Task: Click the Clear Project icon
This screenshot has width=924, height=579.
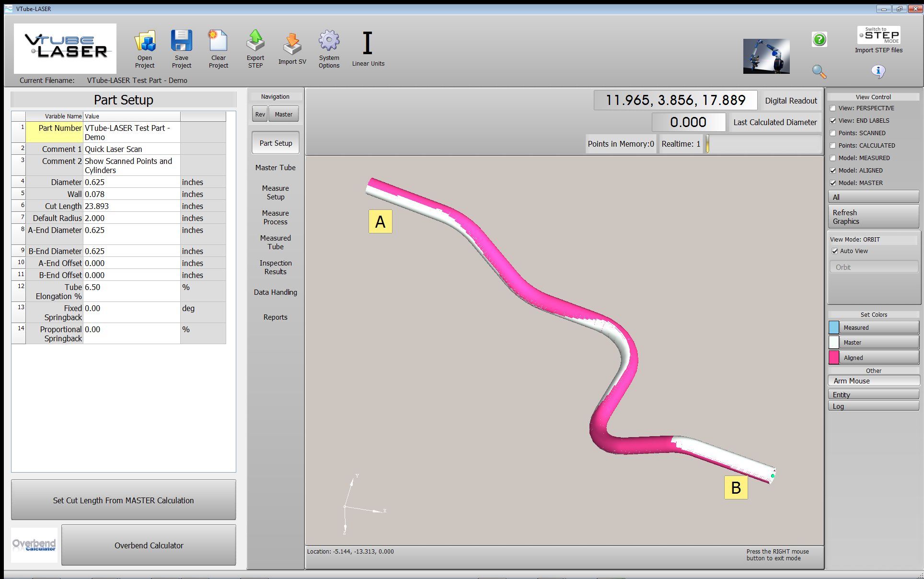Action: (218, 41)
